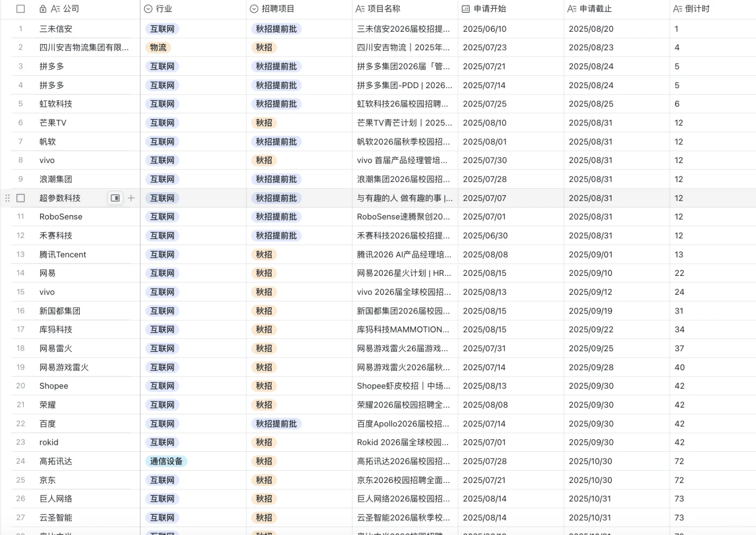Click start date 2025/06/30 for 禾赛科技
The height and width of the screenshot is (535, 756).
coord(485,235)
